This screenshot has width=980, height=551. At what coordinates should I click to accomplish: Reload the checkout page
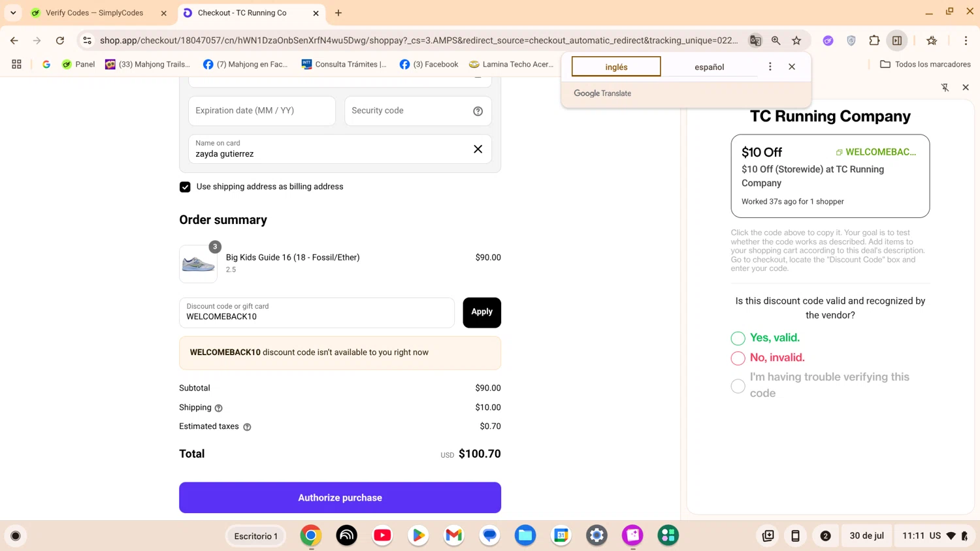pyautogui.click(x=60, y=40)
